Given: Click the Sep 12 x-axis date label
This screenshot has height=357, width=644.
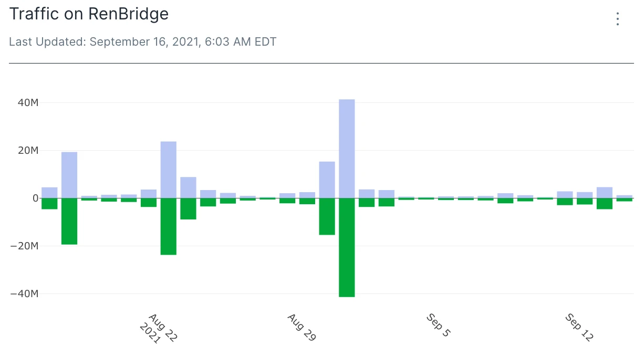Looking at the screenshot, I should point(579,328).
